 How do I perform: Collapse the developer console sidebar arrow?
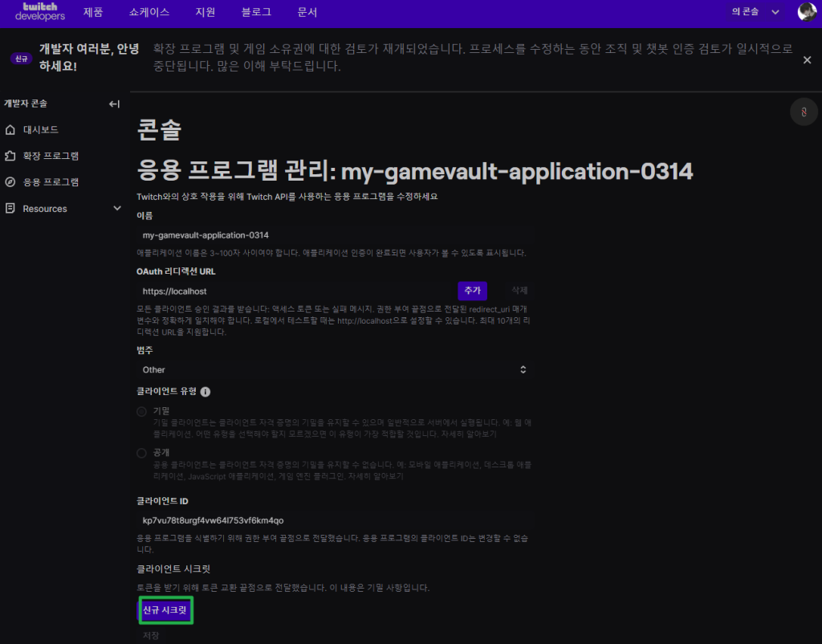tap(114, 104)
